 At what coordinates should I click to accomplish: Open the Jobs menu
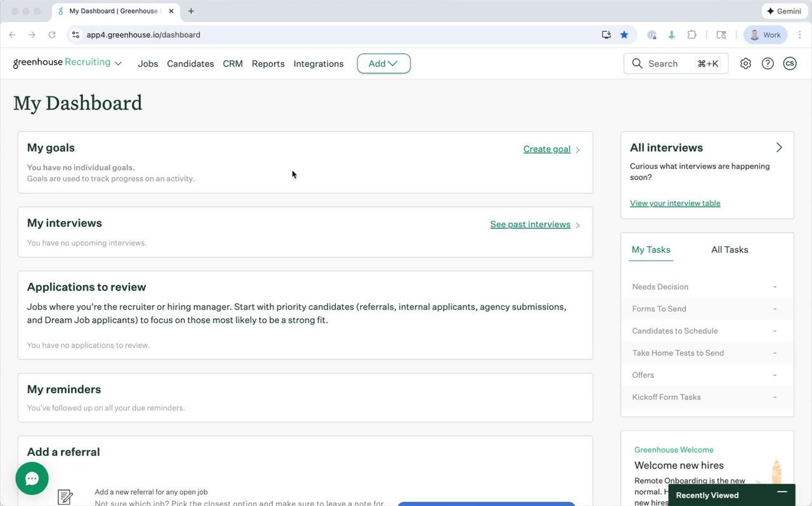click(x=148, y=63)
